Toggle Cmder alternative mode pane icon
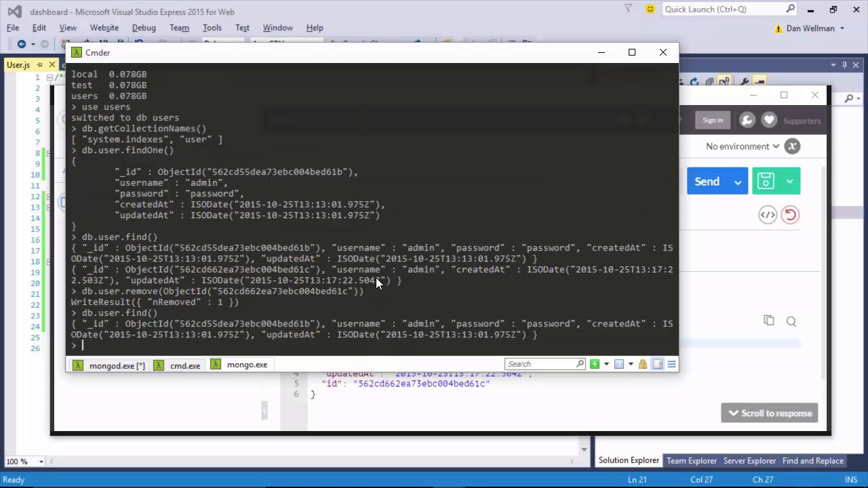The width and height of the screenshot is (868, 488). (x=658, y=365)
